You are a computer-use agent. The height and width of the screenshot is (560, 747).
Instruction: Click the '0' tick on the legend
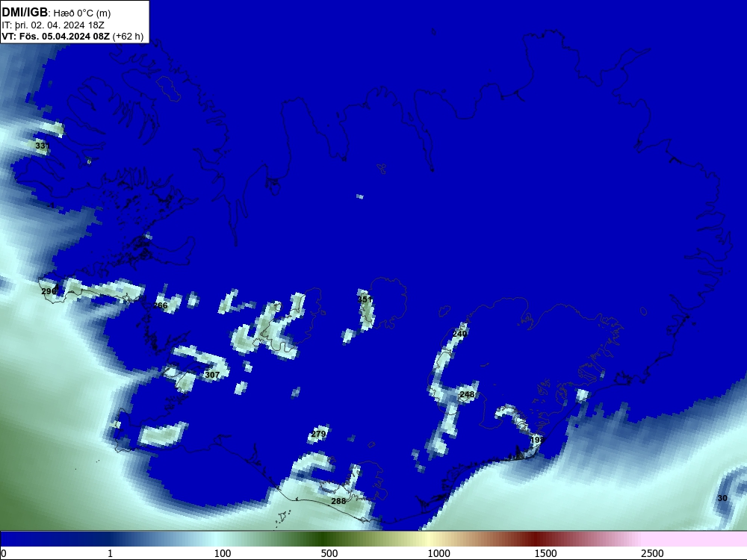click(4, 553)
